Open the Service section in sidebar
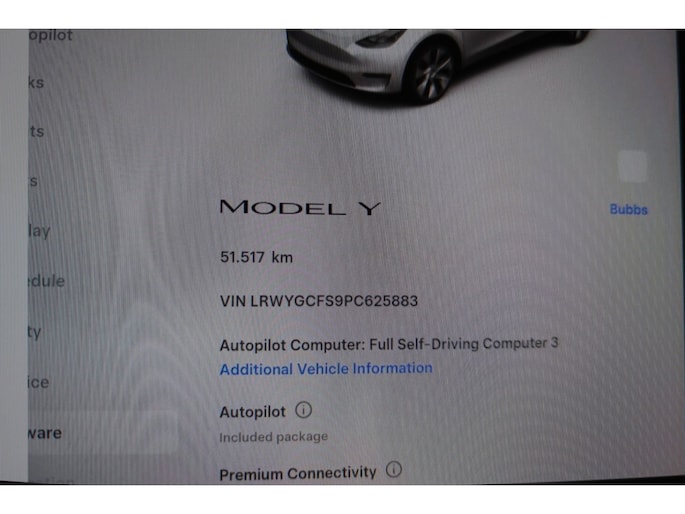Screen dimensions: 685x514 tap(39, 383)
